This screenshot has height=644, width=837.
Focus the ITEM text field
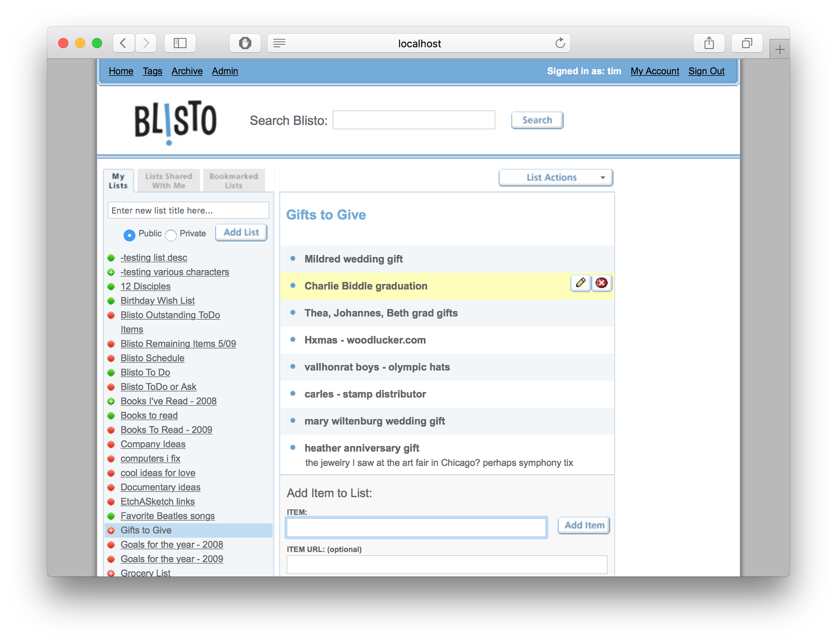coord(416,528)
